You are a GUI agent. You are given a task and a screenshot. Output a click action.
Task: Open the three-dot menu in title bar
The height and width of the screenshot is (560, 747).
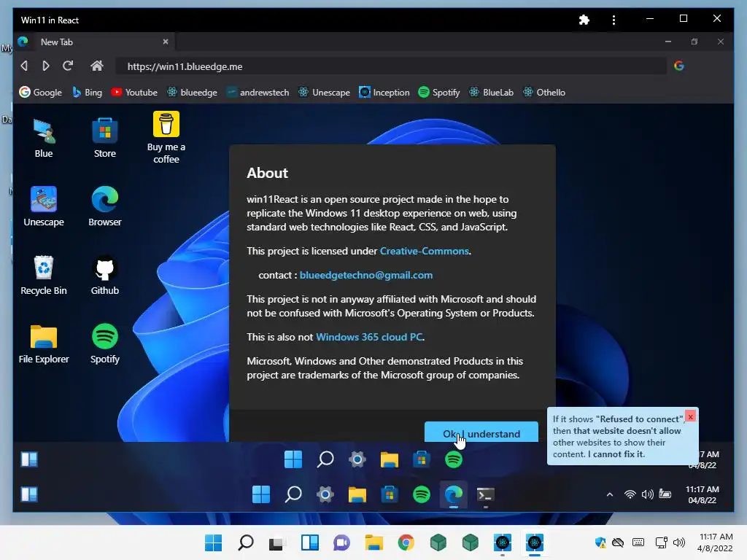point(614,20)
